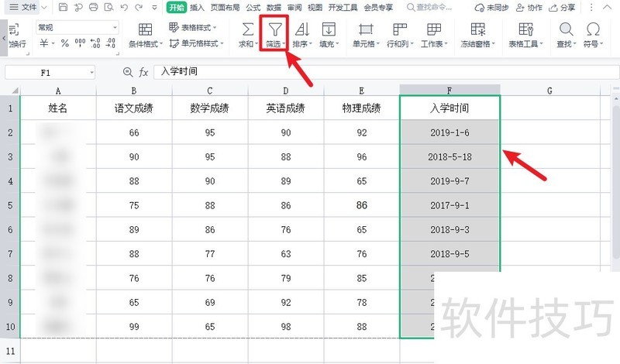Image resolution: width=620 pixels, height=364 pixels.
Task: Click the cell with date 2017-9-1
Action: pos(449,205)
